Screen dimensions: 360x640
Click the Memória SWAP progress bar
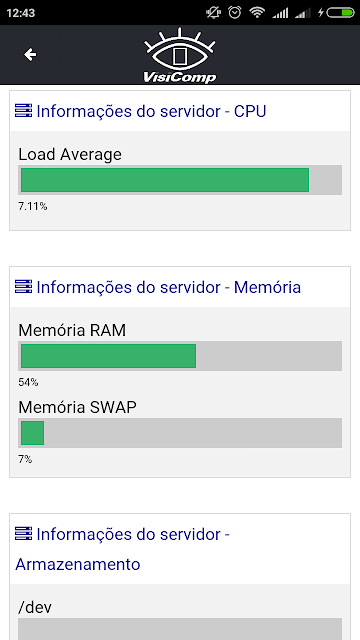180,433
